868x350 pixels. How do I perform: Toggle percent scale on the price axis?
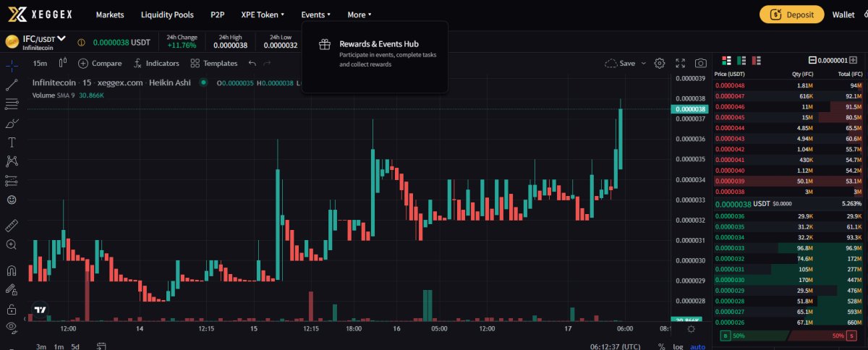point(663,346)
